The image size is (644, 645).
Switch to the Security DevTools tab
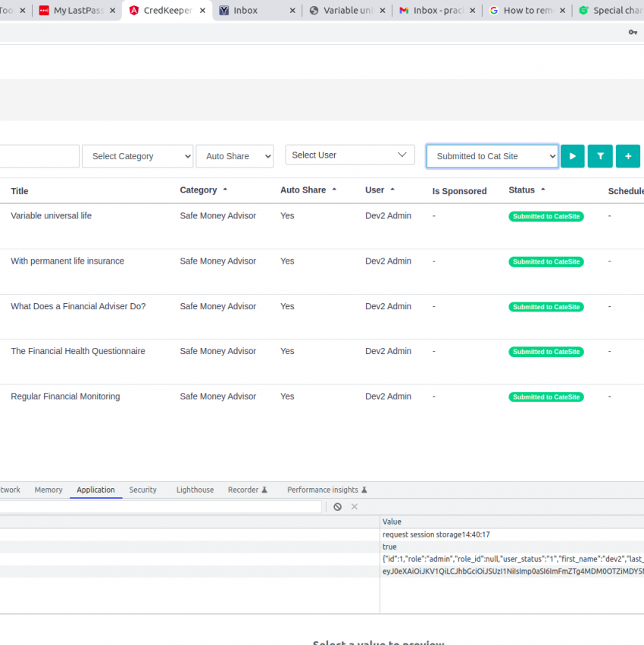pyautogui.click(x=142, y=490)
